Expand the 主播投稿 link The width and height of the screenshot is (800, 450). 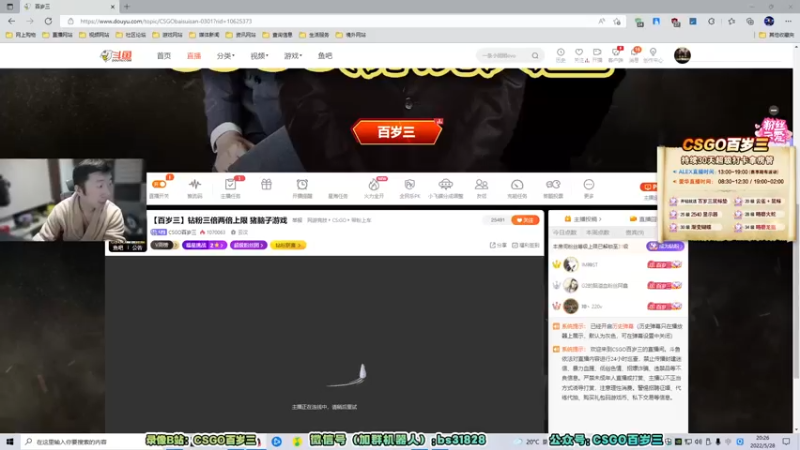click(x=583, y=219)
